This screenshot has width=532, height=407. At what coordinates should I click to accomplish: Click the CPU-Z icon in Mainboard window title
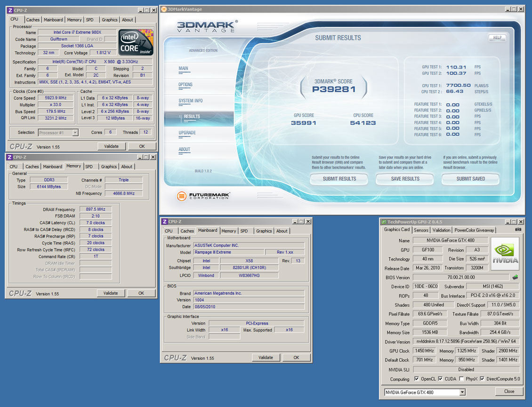coord(164,222)
